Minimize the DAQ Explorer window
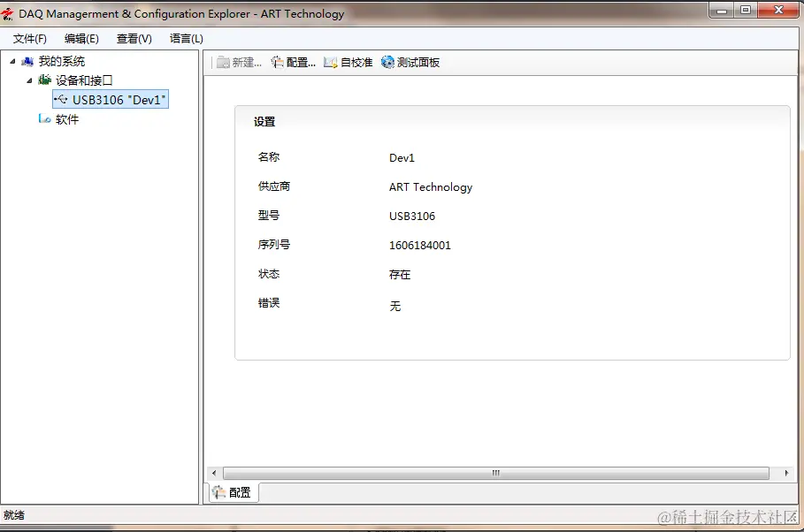Viewport: 804px width, 532px height. pos(722,11)
